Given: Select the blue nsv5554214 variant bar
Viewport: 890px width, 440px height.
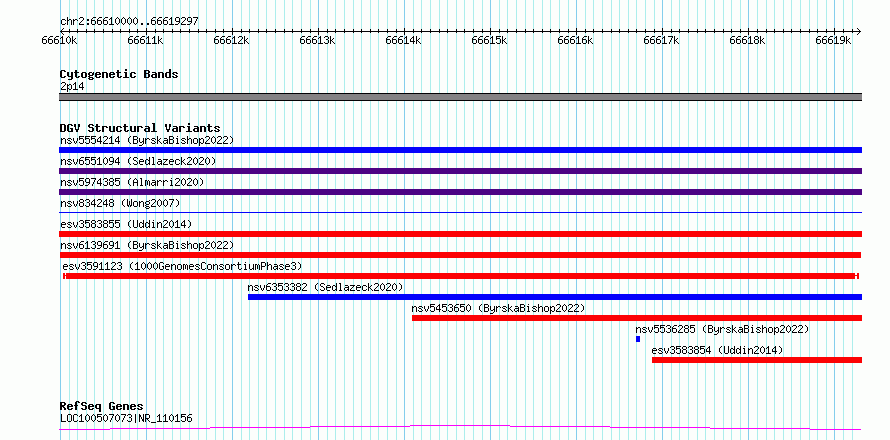Looking at the screenshot, I should point(460,150).
